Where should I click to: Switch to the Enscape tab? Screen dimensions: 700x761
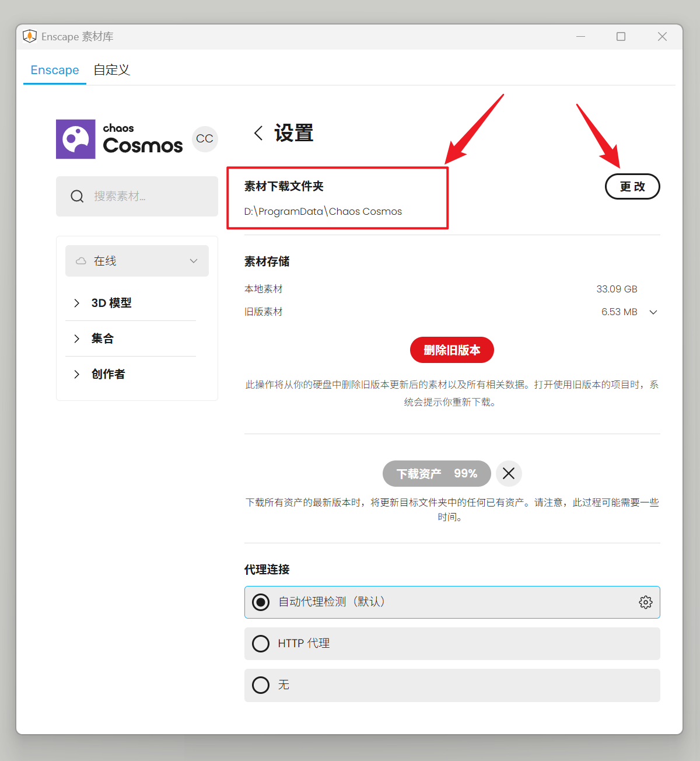[55, 70]
